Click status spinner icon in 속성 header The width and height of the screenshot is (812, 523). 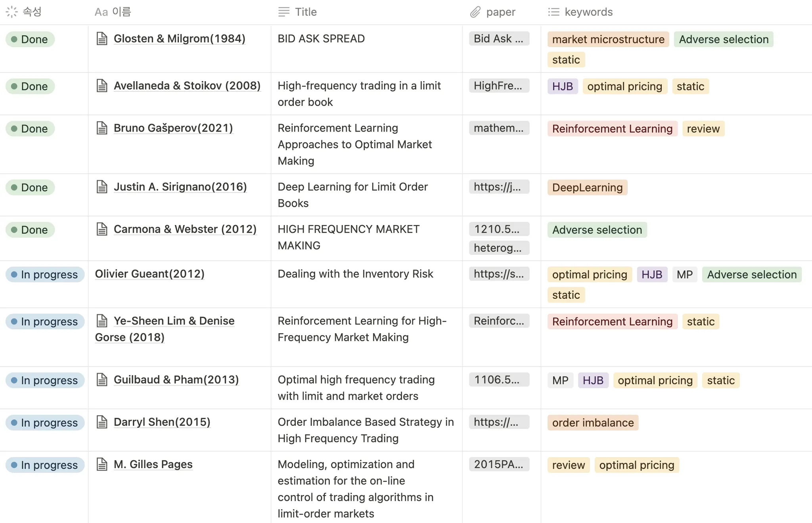coord(12,12)
